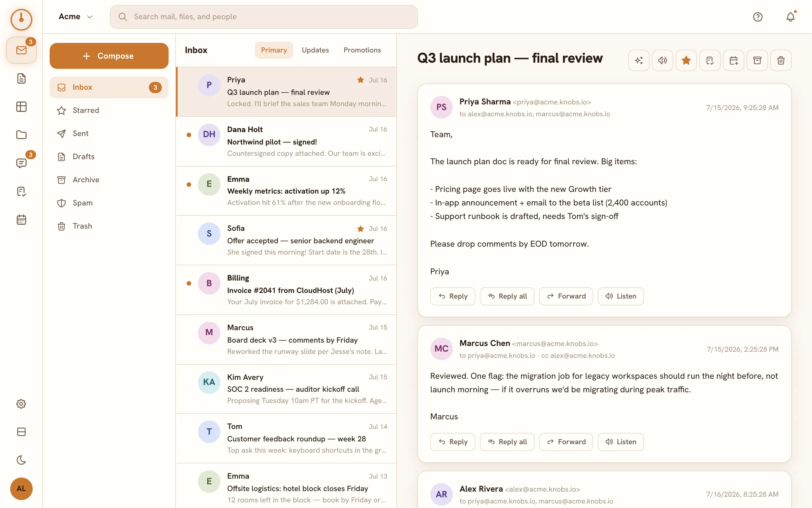
Task: Open Tom's Customer feedback roundup email
Action: 286,439
